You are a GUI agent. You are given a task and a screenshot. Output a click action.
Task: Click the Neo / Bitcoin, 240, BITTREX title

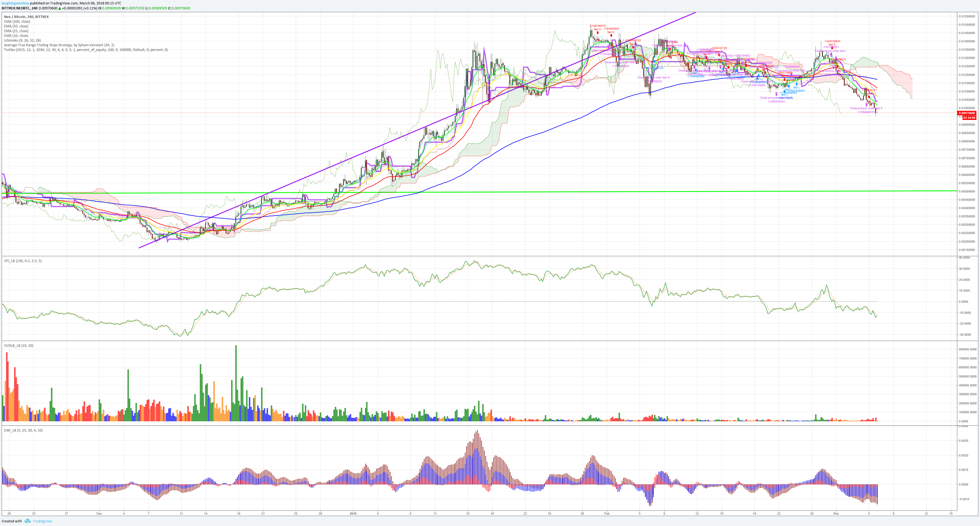point(26,17)
